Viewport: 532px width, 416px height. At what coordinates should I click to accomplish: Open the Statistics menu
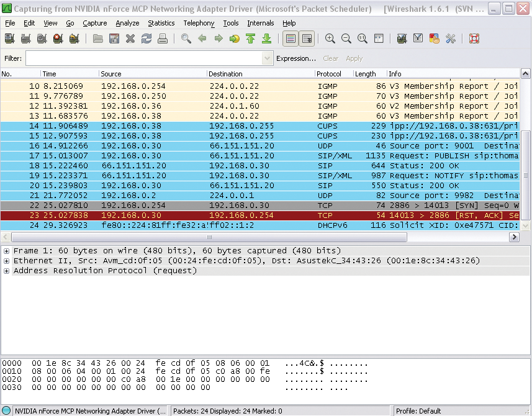point(161,23)
